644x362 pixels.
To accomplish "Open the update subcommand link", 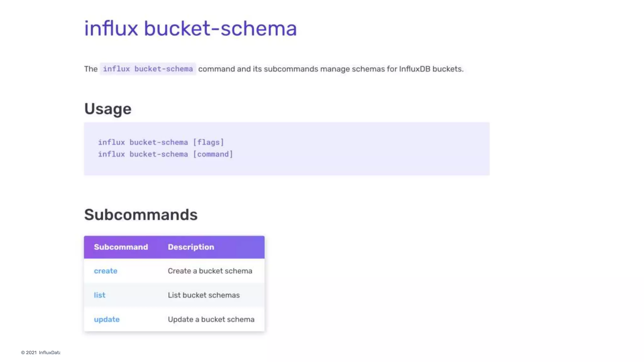I will 107,319.
